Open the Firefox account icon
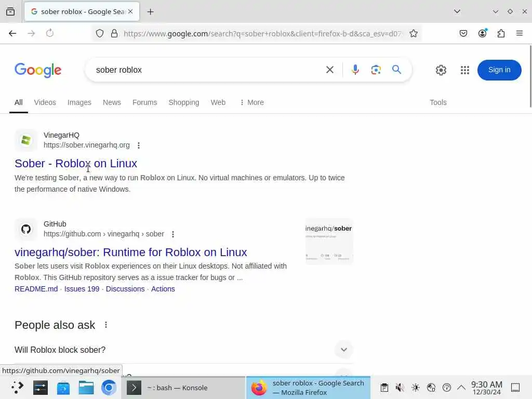This screenshot has width=532, height=399. tap(482, 33)
